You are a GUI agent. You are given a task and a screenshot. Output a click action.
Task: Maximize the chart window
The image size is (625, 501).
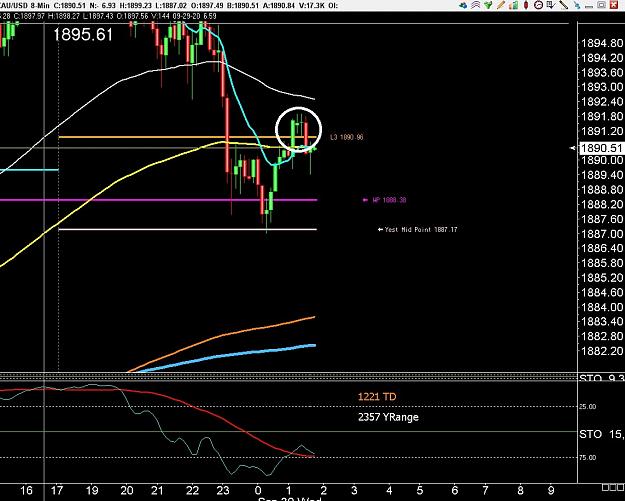coord(602,5)
